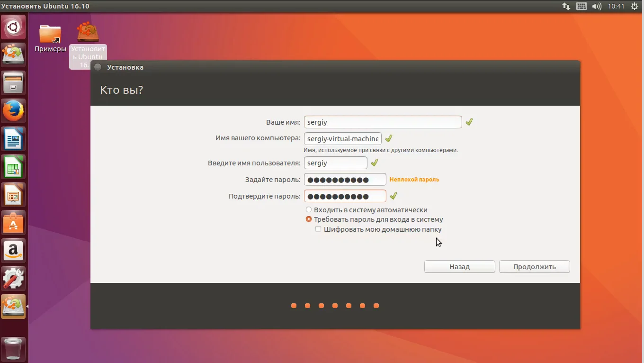This screenshot has height=363, width=644.
Task: Open the session gear menu
Action: coord(635,6)
